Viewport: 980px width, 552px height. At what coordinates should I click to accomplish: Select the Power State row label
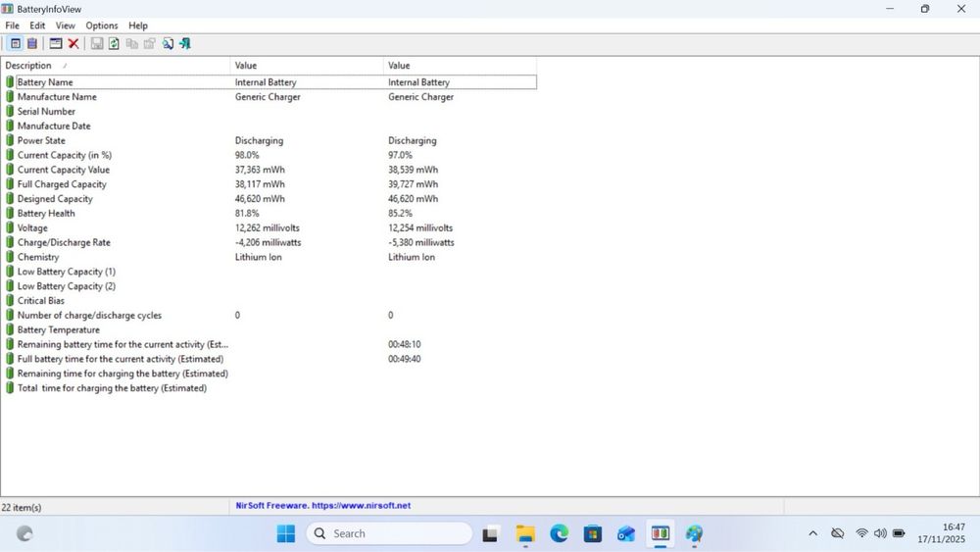[41, 140]
